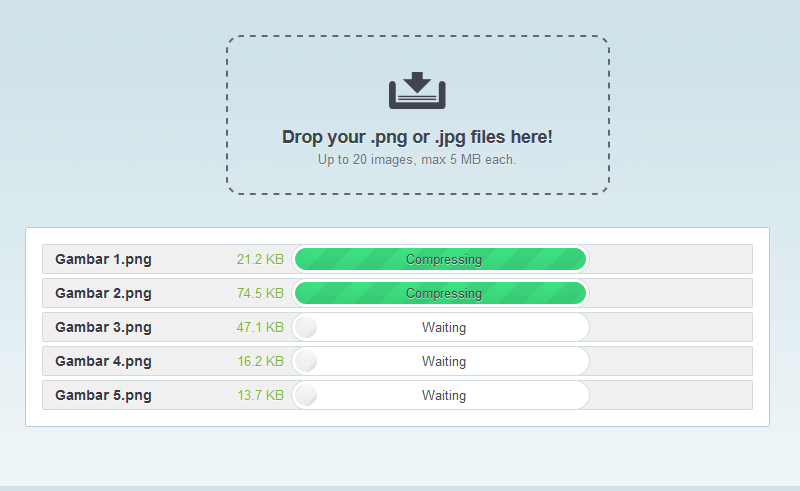Click the round progress knob for Gambar 4.png
Screen dimensions: 800x491
pos(306,361)
